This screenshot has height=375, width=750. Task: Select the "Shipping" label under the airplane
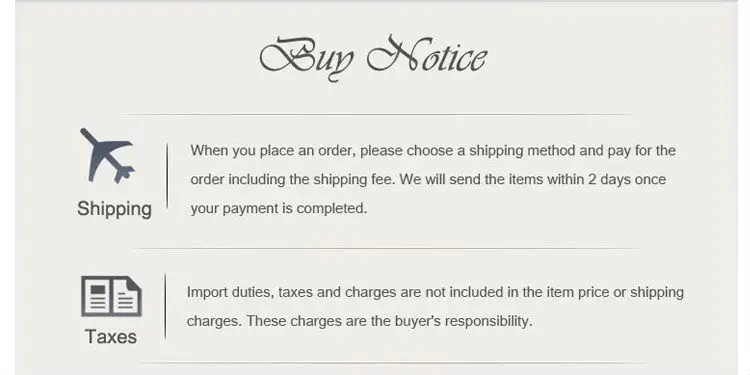pos(114,209)
